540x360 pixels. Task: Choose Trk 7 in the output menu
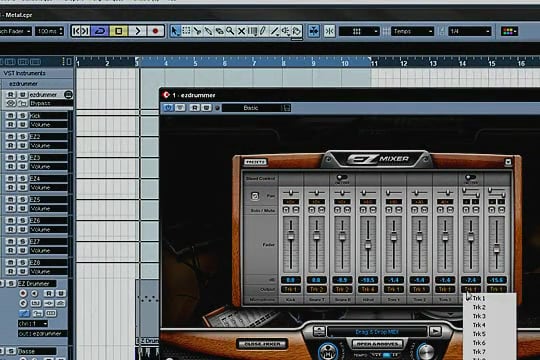point(479,352)
